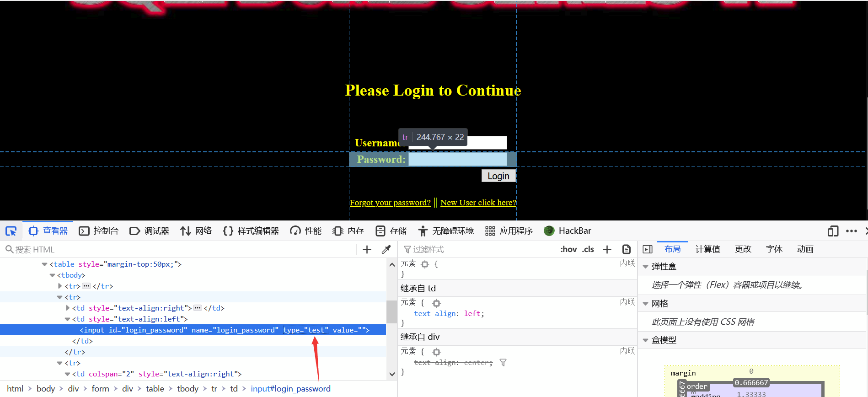Click the tbody breadcrumb
868x397 pixels.
click(x=188, y=389)
